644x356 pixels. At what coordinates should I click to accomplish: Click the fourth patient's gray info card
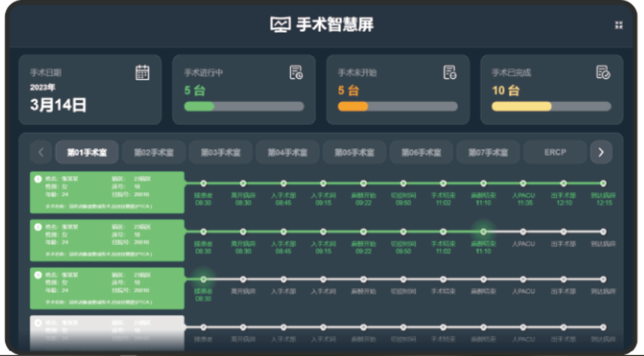click(x=106, y=333)
